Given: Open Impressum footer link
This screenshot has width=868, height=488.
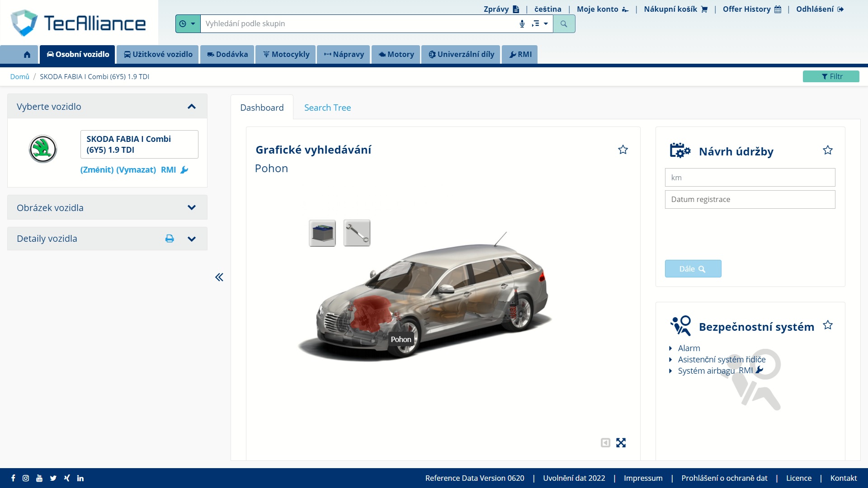Looking at the screenshot, I should [x=643, y=478].
